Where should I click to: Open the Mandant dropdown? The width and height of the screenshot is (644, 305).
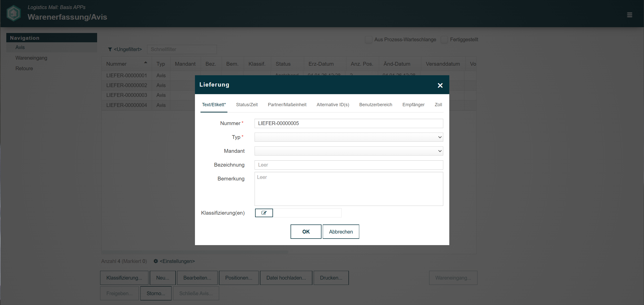(x=349, y=151)
